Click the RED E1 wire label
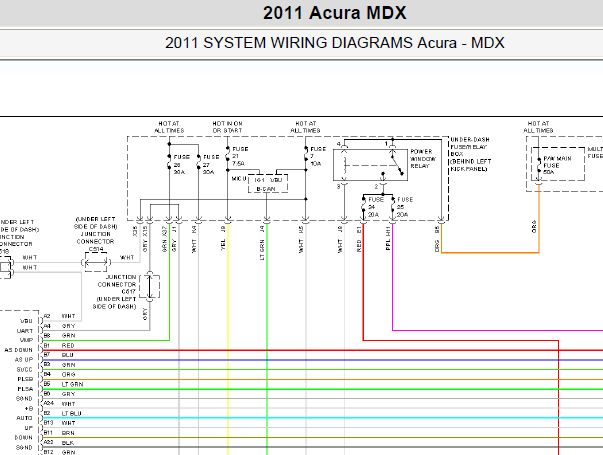The height and width of the screenshot is (455, 603). click(359, 239)
